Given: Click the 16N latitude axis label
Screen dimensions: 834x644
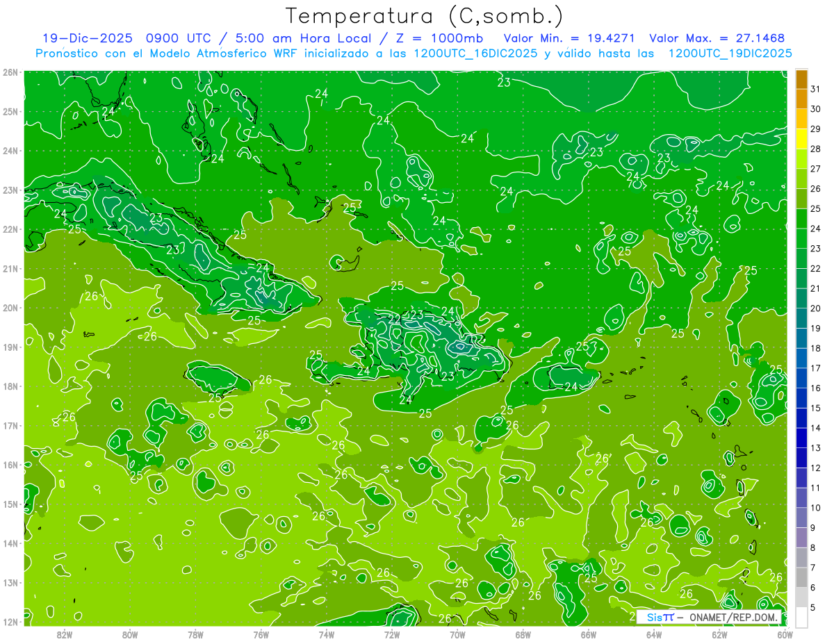Looking at the screenshot, I should (10, 465).
